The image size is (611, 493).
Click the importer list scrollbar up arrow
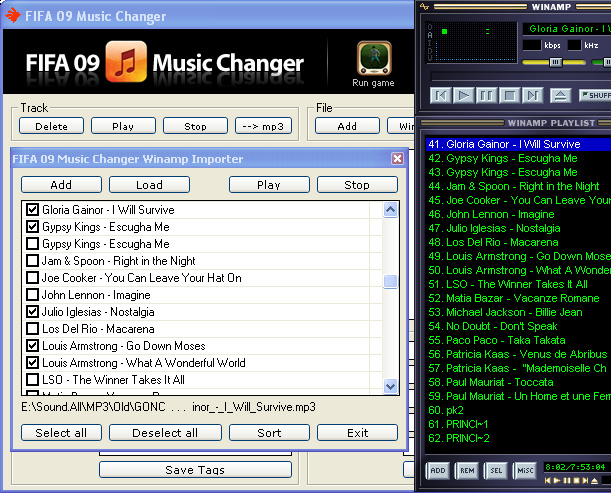tap(390, 210)
